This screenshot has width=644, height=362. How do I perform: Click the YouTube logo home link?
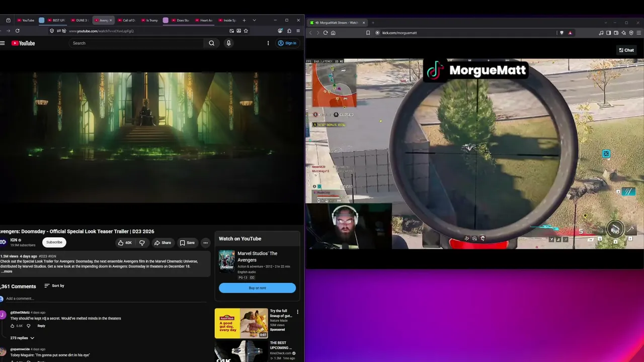(x=23, y=43)
